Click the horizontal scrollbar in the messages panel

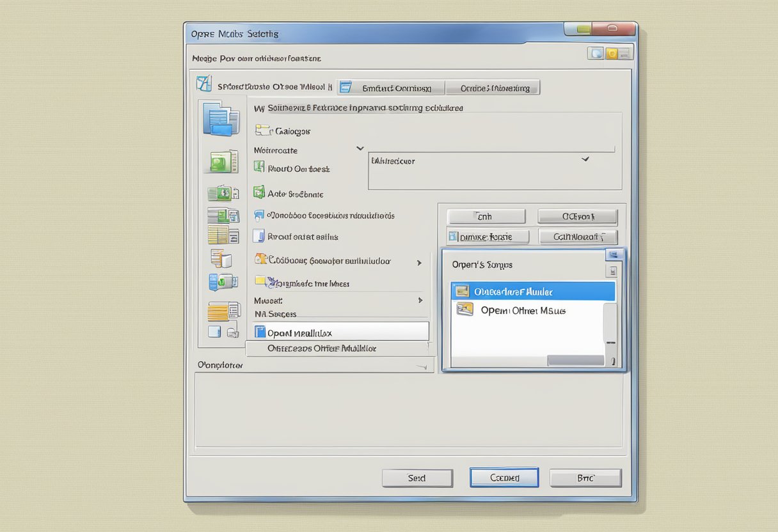[575, 360]
